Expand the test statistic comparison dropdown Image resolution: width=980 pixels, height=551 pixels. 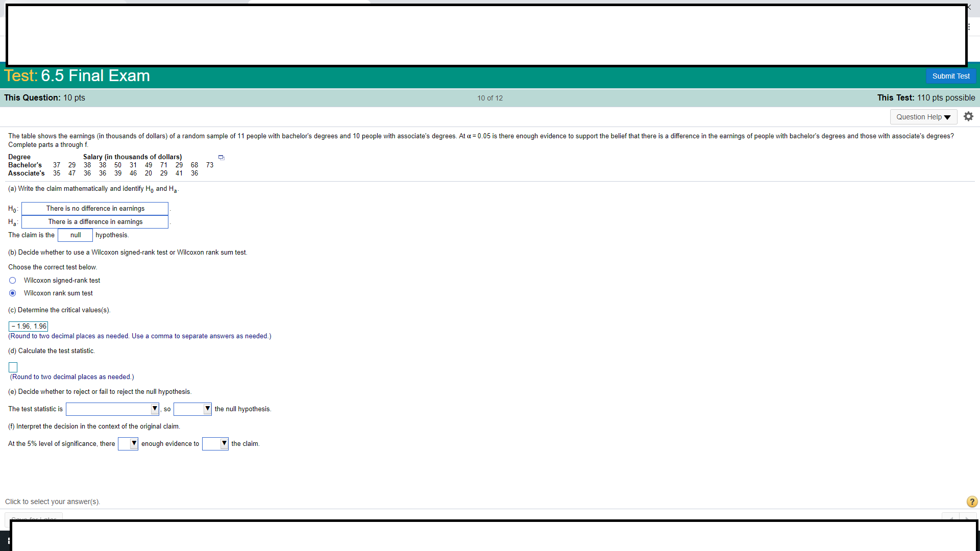click(112, 409)
